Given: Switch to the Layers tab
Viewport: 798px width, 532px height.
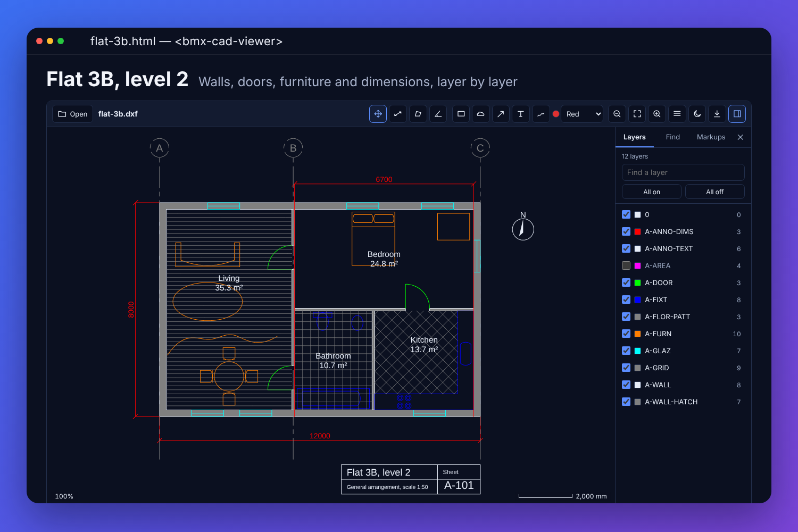Looking at the screenshot, I should (x=635, y=137).
